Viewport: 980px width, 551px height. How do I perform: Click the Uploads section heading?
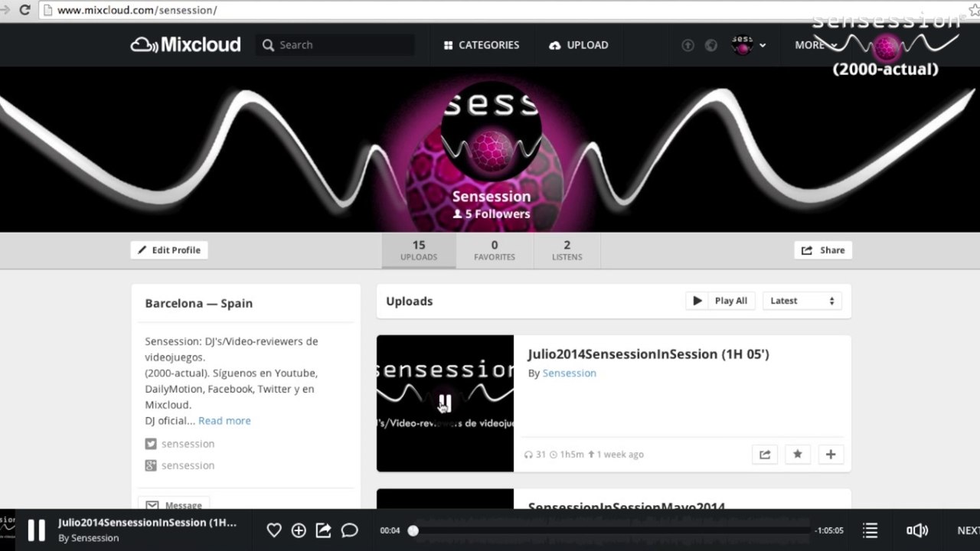410,302
